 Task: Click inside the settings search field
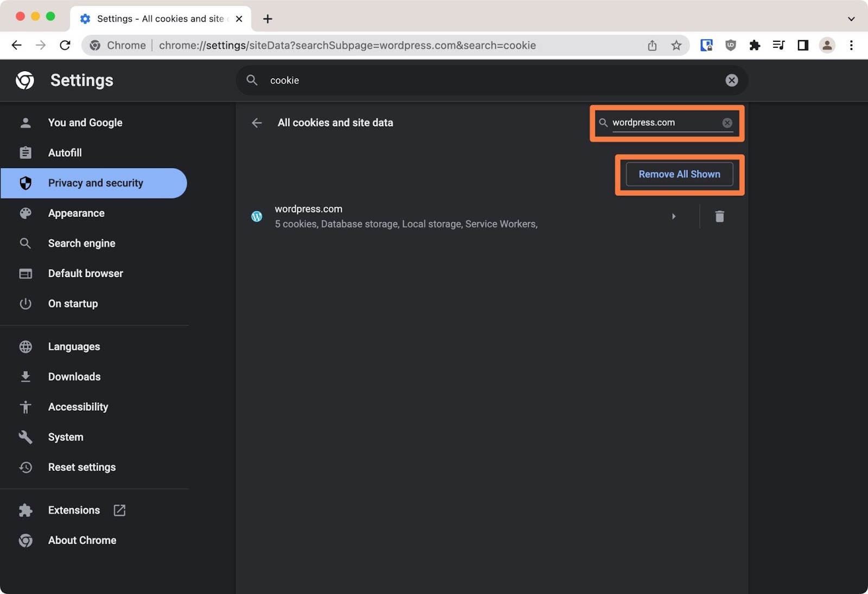click(x=434, y=80)
